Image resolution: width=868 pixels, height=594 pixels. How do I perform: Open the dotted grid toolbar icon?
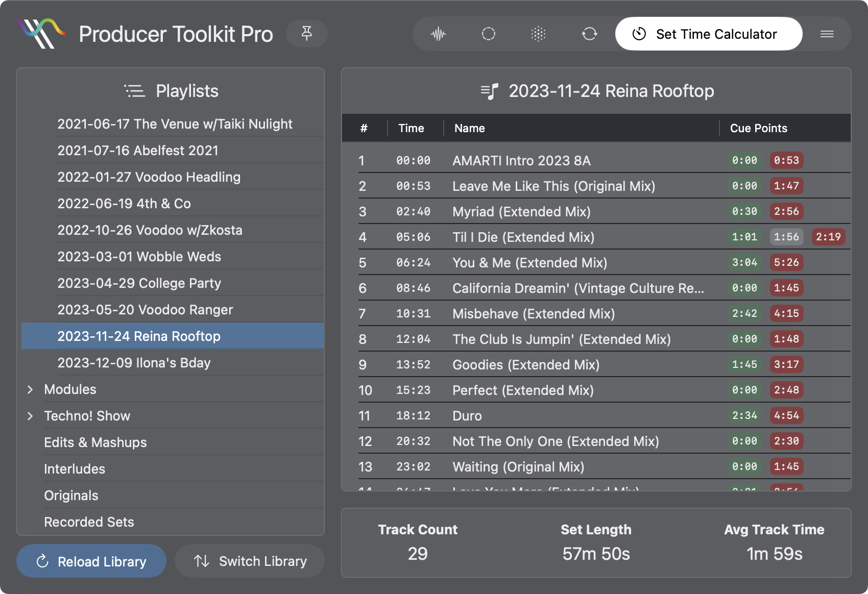pos(539,34)
